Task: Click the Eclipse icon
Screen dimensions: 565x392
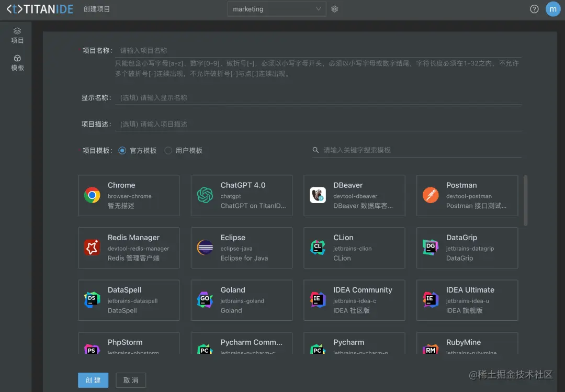Action: pyautogui.click(x=205, y=248)
